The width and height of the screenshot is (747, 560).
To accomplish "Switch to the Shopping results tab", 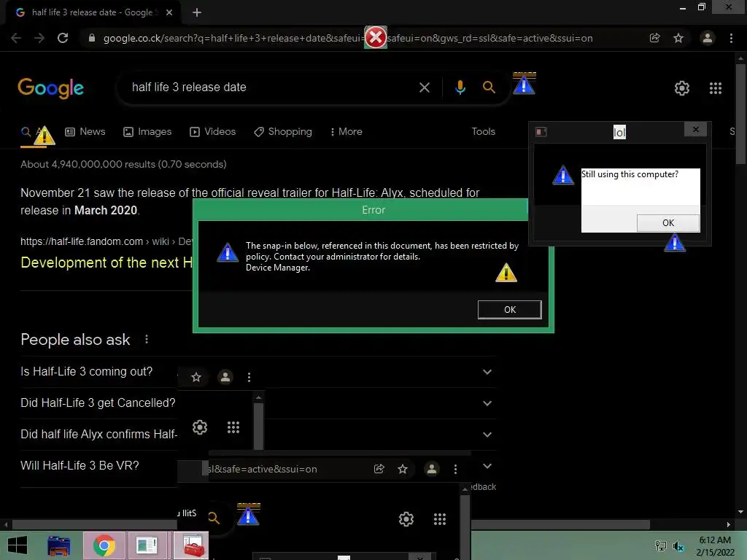I will tap(283, 132).
